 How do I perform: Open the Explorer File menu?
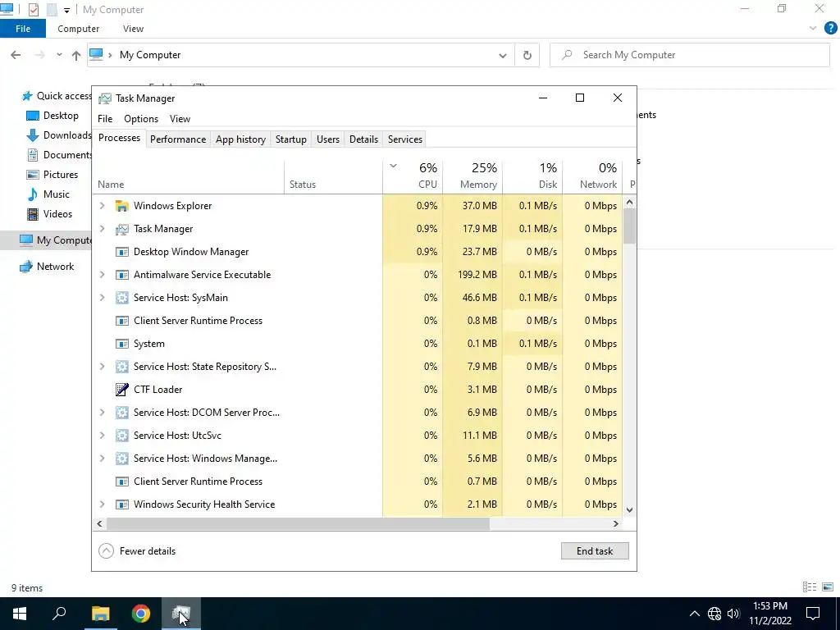pyautogui.click(x=23, y=29)
